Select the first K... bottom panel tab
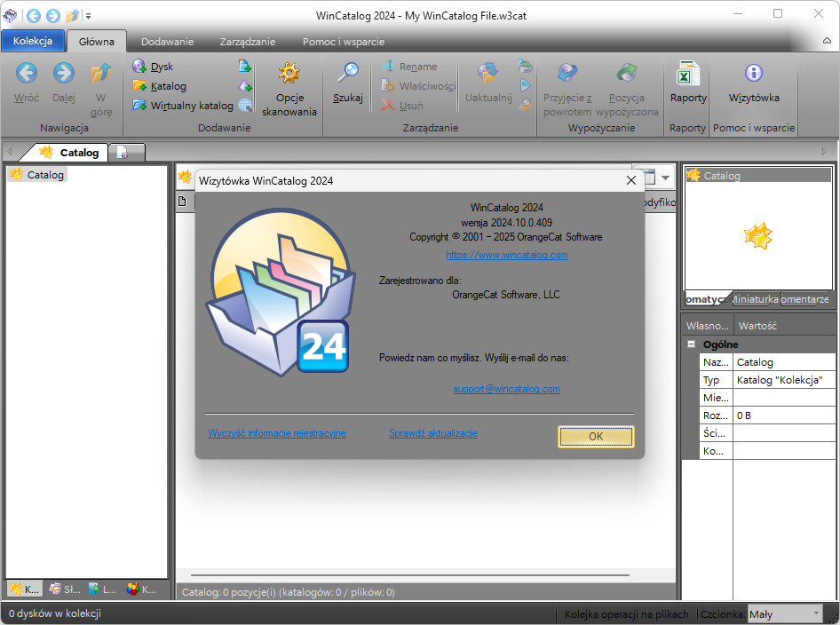This screenshot has height=625, width=840. (x=24, y=589)
